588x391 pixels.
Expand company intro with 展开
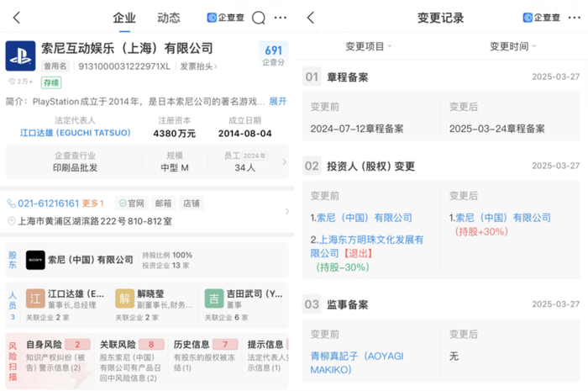click(277, 101)
